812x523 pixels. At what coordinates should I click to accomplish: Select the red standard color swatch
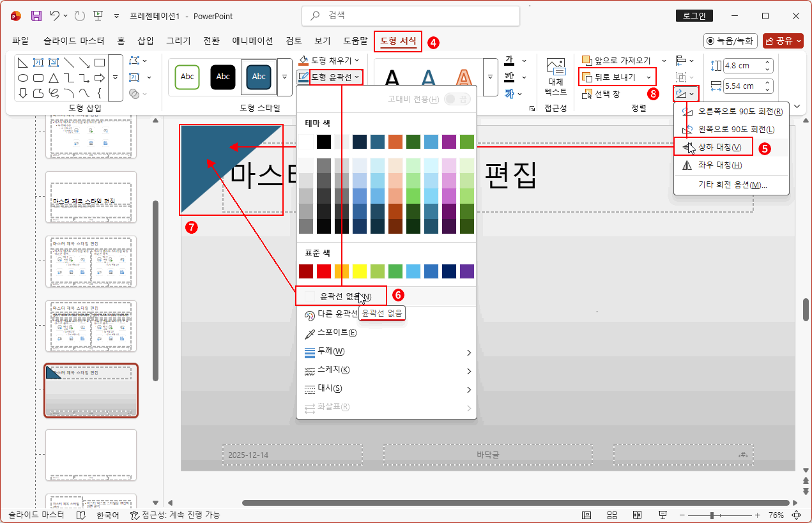pos(323,271)
